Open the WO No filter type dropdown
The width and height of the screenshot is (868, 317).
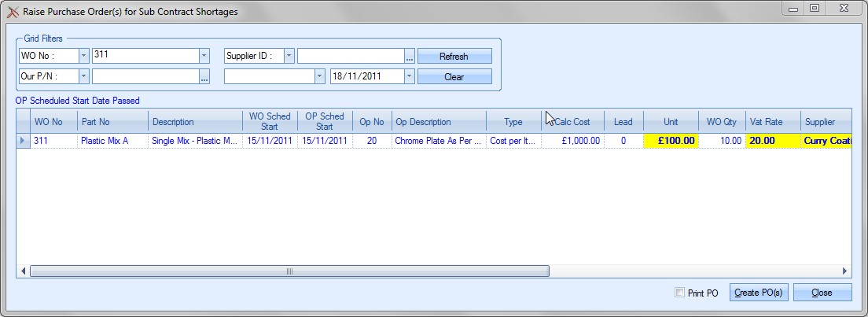pyautogui.click(x=83, y=56)
